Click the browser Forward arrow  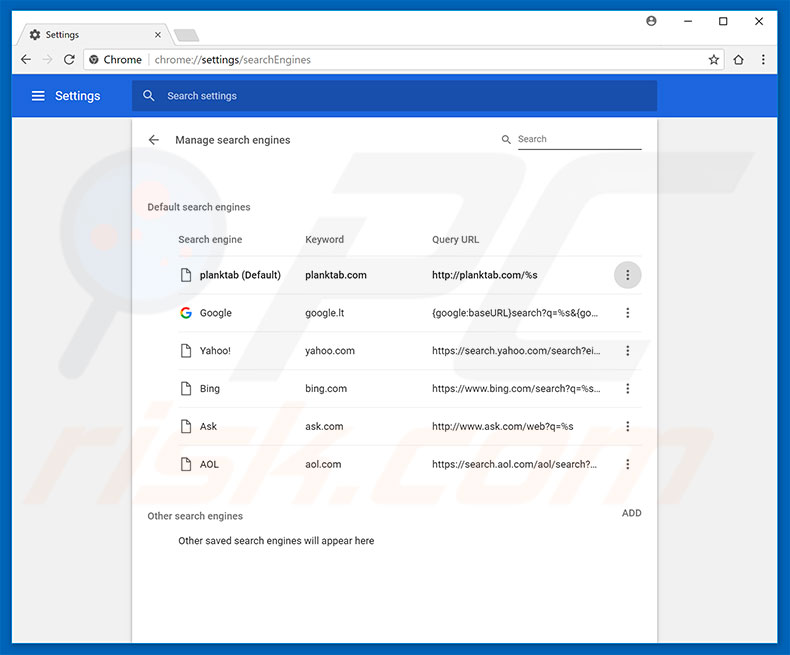(x=47, y=59)
